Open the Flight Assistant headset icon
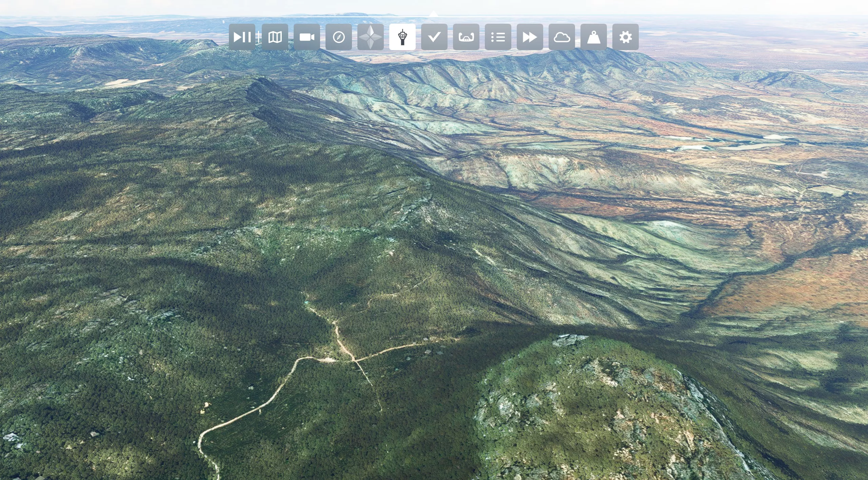868x480 pixels. (466, 37)
